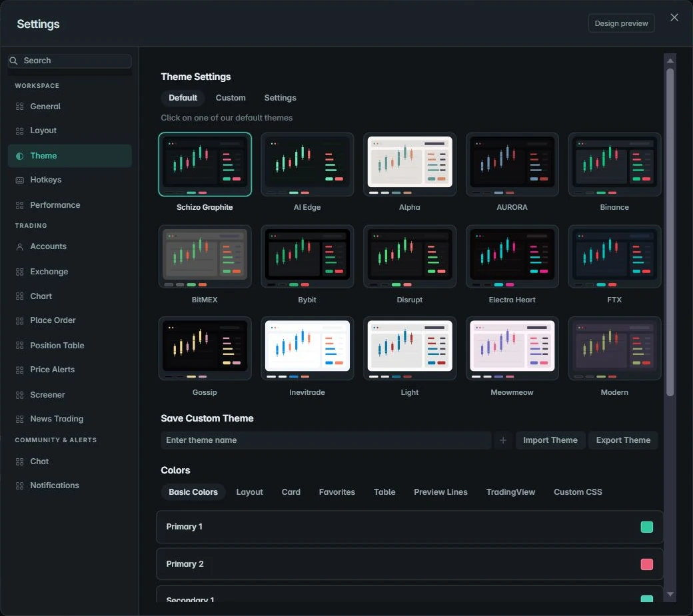
Task: Choose the AI Edge theme thumbnail
Action: pos(307,164)
